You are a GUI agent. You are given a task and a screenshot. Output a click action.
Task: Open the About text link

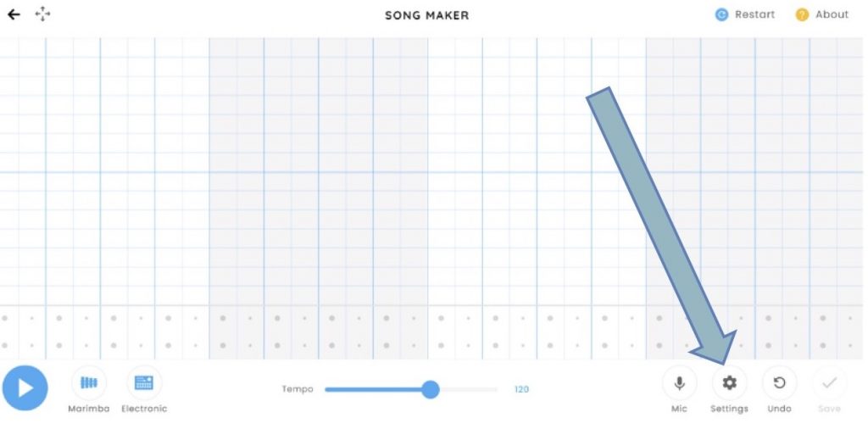click(832, 14)
